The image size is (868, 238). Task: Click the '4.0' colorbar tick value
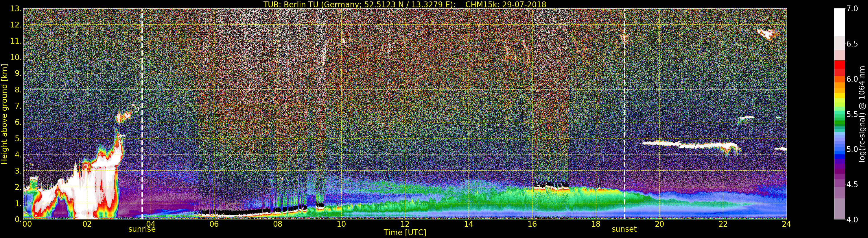coord(852,220)
